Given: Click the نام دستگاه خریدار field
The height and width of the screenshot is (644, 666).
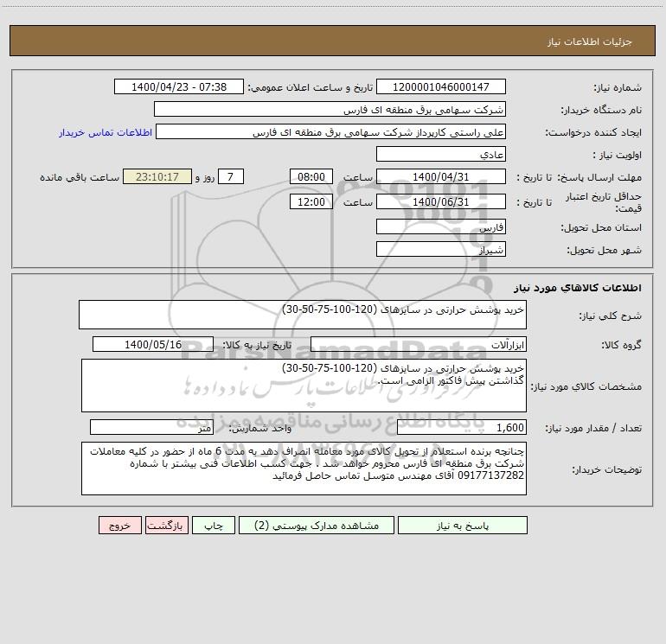Looking at the screenshot, I should click(x=330, y=109).
